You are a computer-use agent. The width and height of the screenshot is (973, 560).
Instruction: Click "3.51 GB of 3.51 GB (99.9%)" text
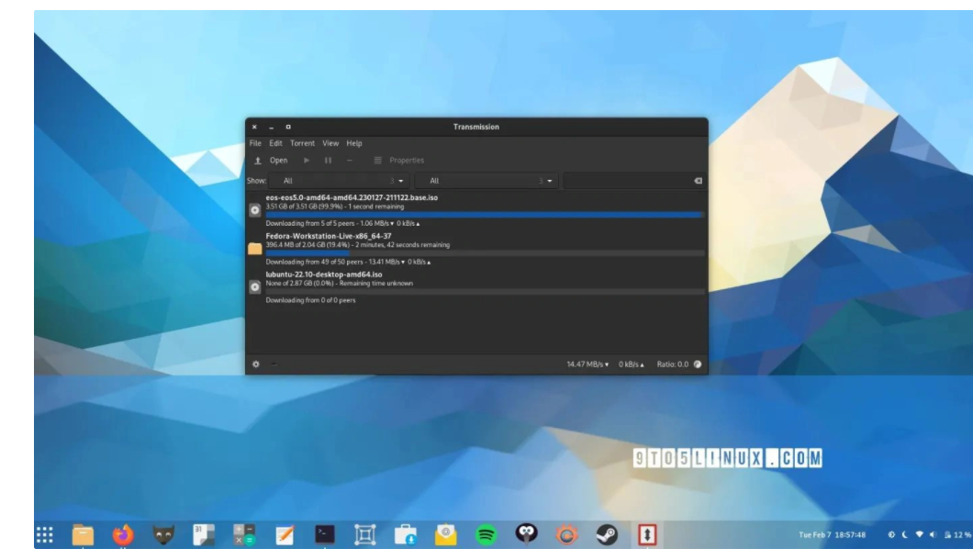tap(304, 207)
